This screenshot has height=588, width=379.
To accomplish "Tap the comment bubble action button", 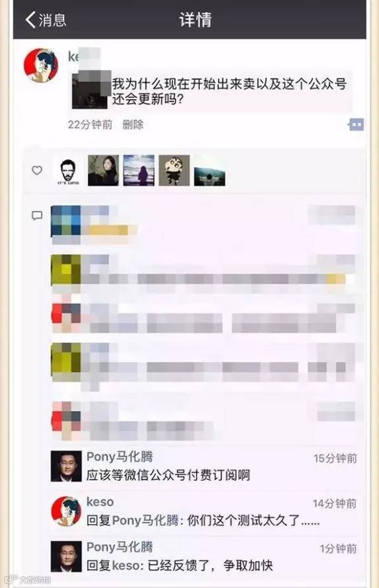I will pyautogui.click(x=355, y=124).
